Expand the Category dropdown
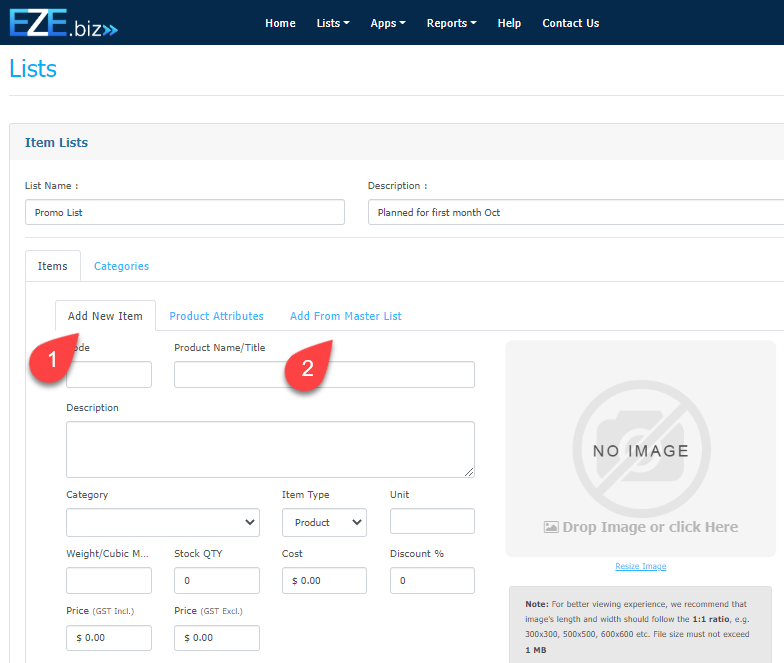This screenshot has height=663, width=784. [x=162, y=522]
